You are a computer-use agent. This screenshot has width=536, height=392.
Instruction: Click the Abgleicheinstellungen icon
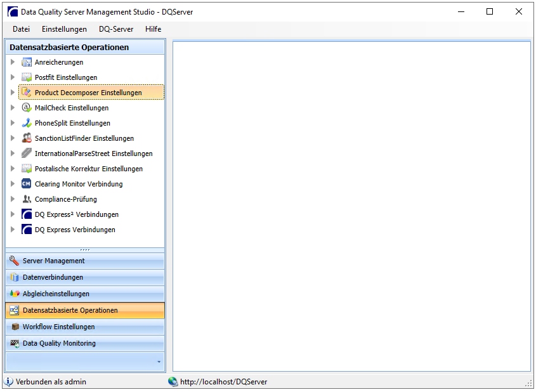pyautogui.click(x=15, y=294)
